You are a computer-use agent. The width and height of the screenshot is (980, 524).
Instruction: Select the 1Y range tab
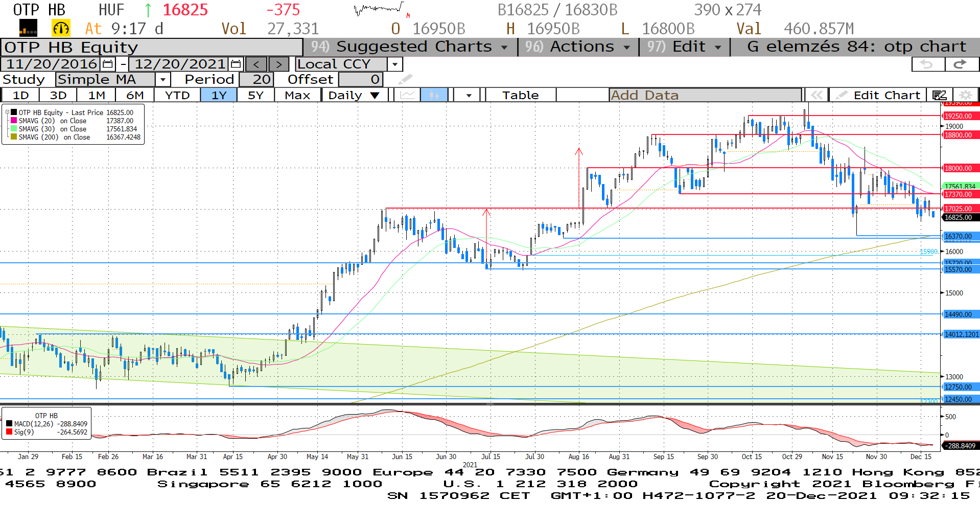click(219, 95)
